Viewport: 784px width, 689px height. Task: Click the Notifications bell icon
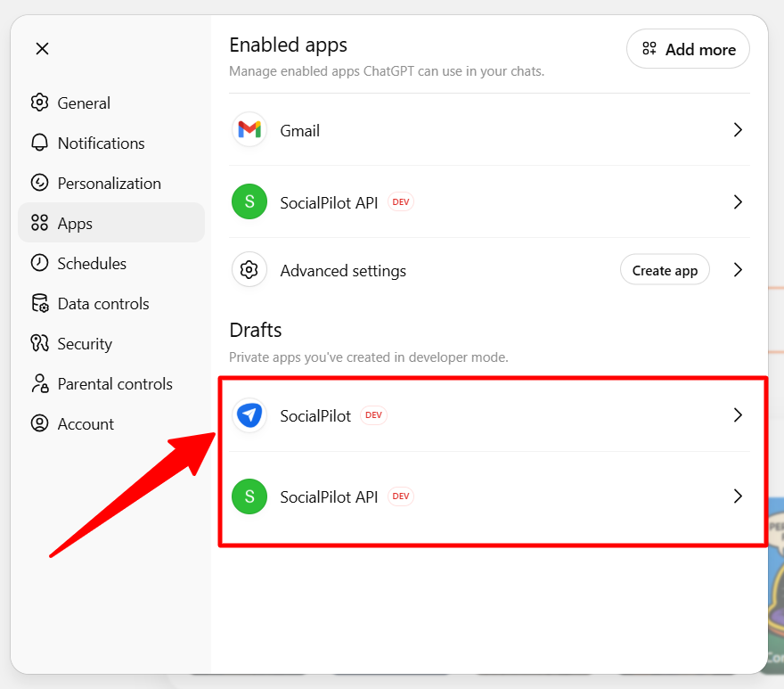pos(39,143)
